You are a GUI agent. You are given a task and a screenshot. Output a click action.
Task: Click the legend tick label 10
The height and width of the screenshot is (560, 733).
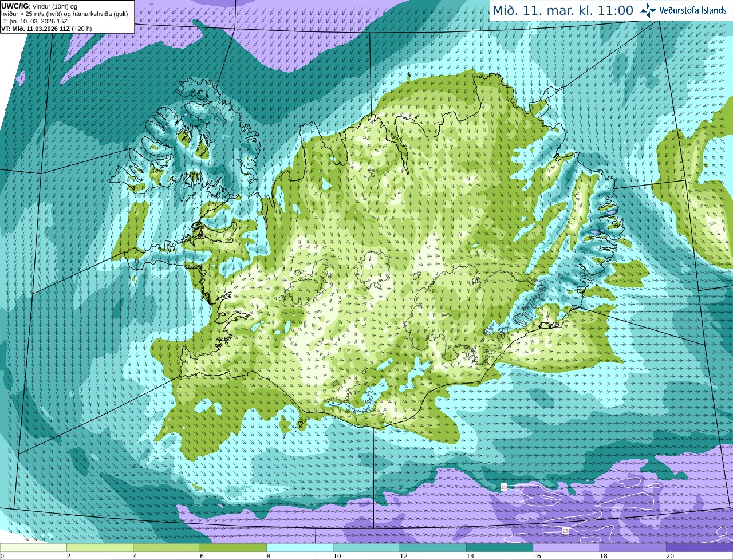[x=337, y=556]
